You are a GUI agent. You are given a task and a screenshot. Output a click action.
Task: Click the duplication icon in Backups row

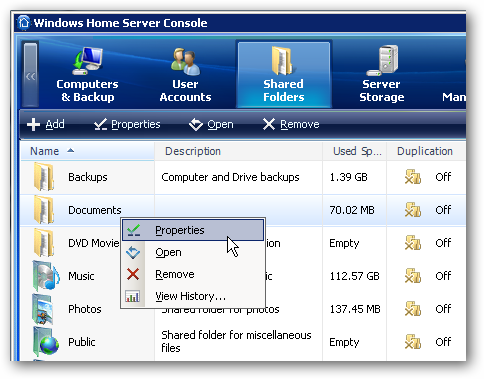(413, 177)
